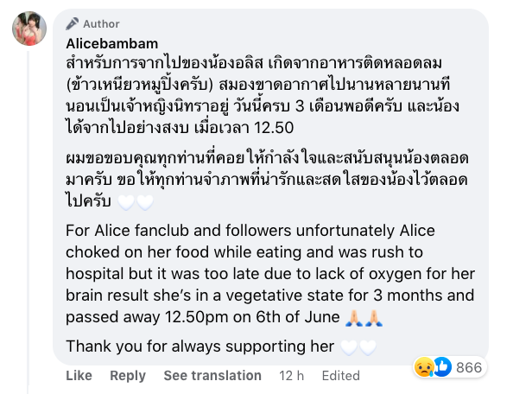Open the 866 reactions count
Screen dimensions: 532x394
(x=468, y=365)
